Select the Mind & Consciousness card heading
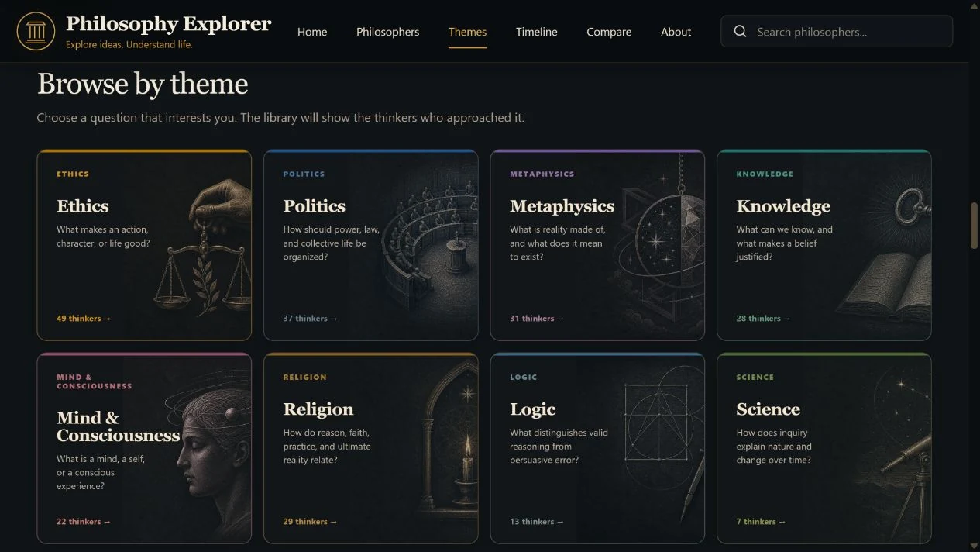Image resolution: width=980 pixels, height=552 pixels. pos(118,426)
